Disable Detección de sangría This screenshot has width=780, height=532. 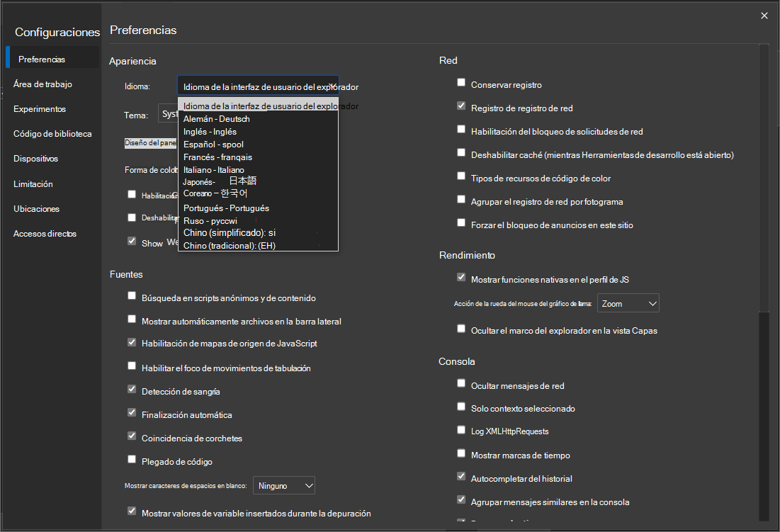tap(131, 391)
